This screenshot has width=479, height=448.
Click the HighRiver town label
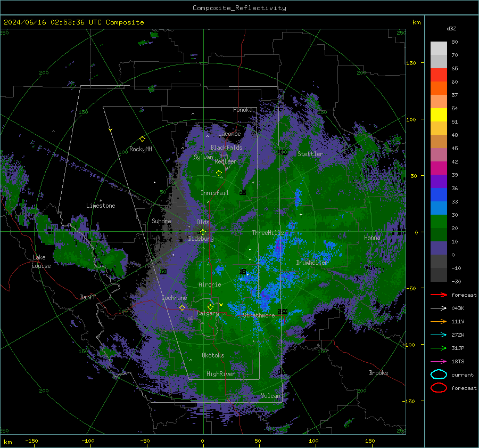pos(221,374)
